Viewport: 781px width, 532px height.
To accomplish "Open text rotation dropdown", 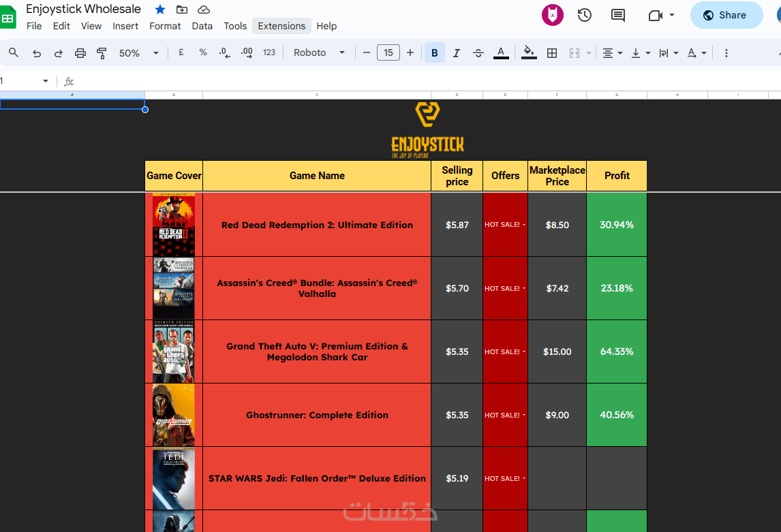I will [x=696, y=52].
